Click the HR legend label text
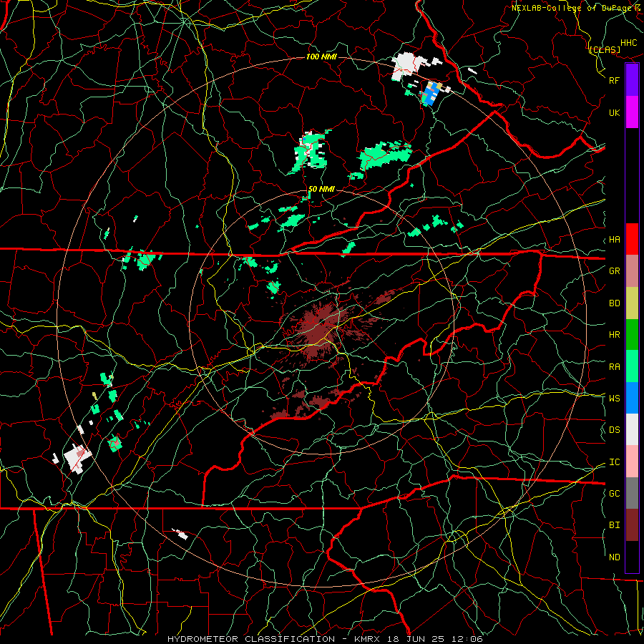This screenshot has width=644, height=644. [615, 335]
